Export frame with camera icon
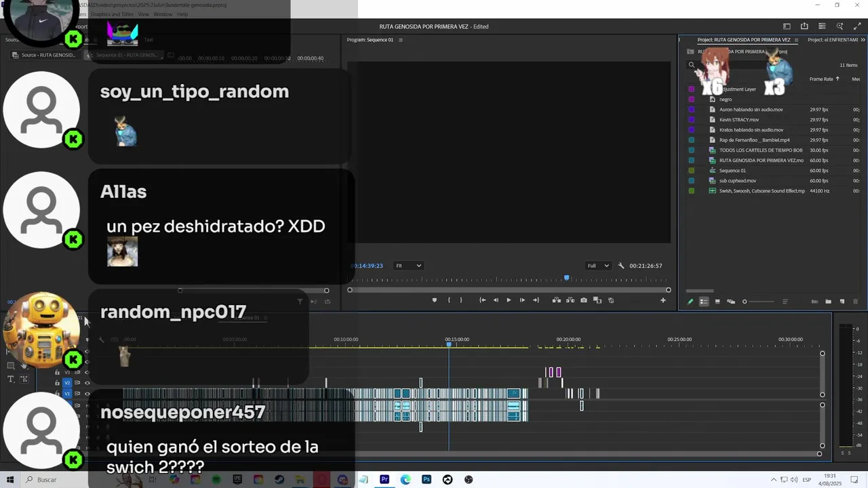868x488 pixels. coord(584,300)
